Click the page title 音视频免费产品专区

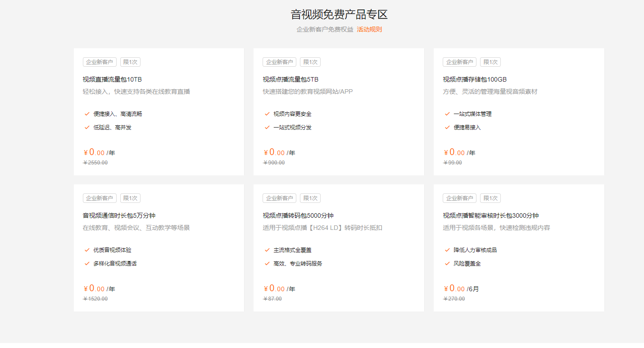pyautogui.click(x=339, y=14)
